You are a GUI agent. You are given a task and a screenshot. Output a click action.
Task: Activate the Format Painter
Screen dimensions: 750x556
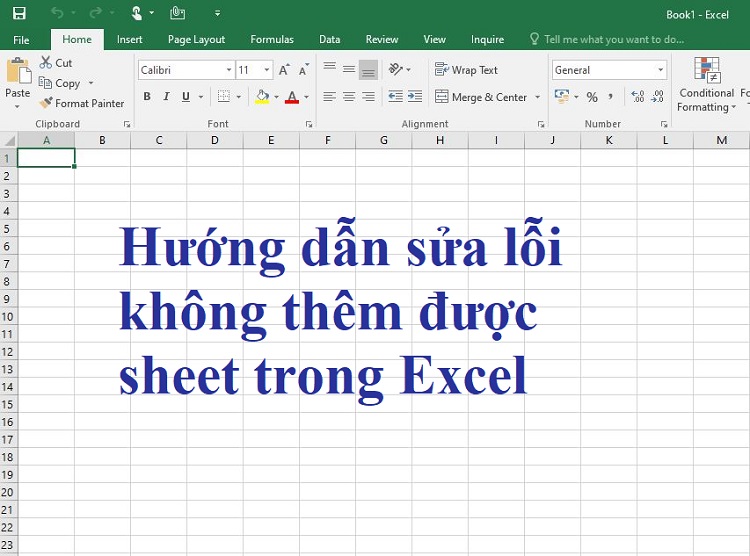point(82,103)
